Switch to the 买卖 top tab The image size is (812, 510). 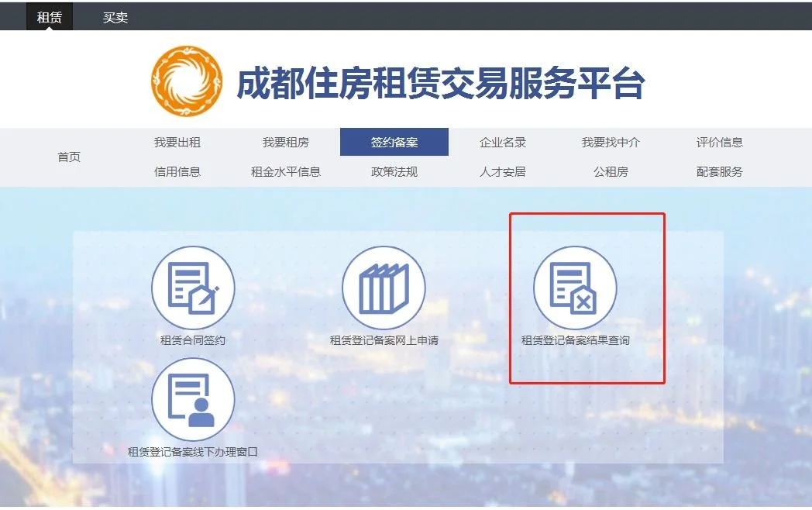coord(115,17)
